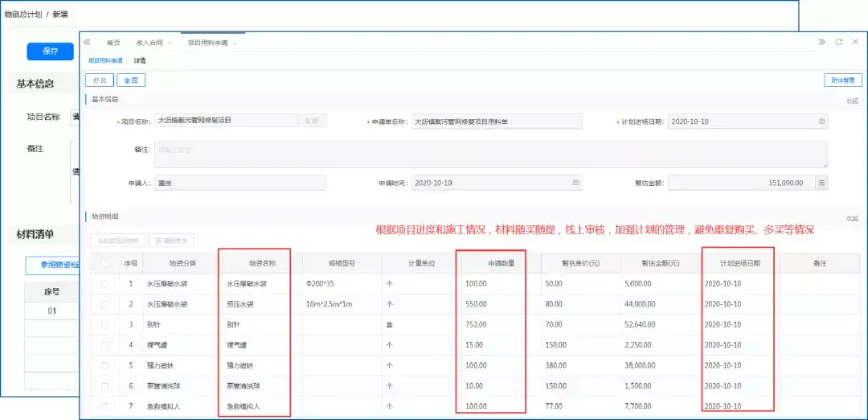Open calendar icon in 申请时间 field

pos(575,183)
